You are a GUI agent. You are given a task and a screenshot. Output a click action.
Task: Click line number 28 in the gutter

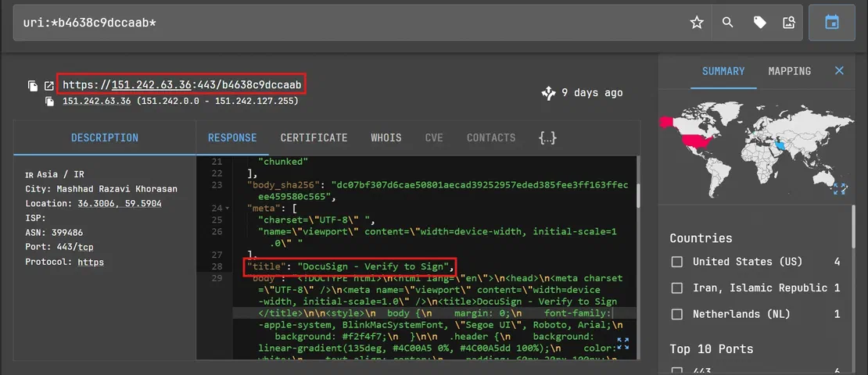pos(217,267)
